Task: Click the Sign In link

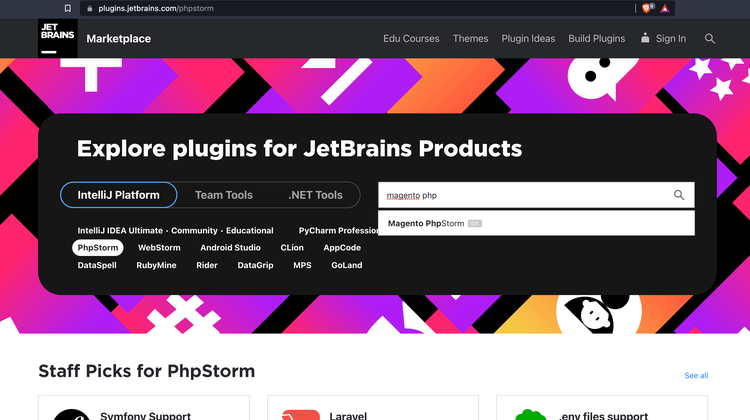Action: click(x=671, y=39)
